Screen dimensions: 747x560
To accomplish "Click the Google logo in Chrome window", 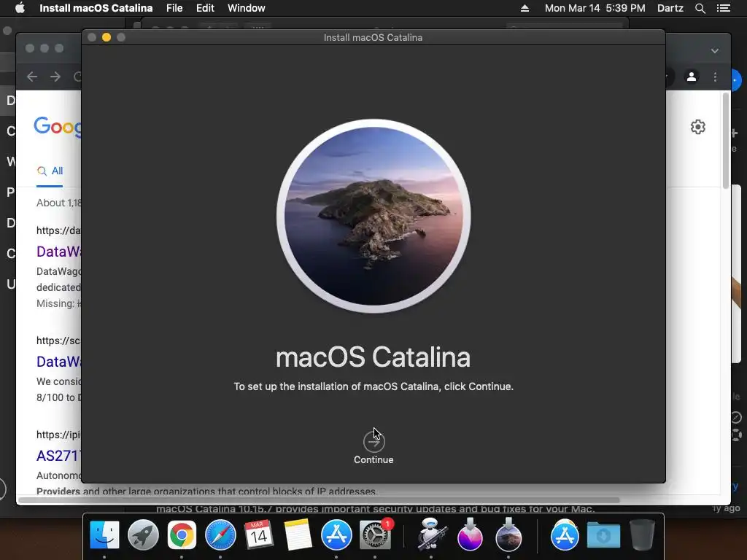I will (x=57, y=127).
